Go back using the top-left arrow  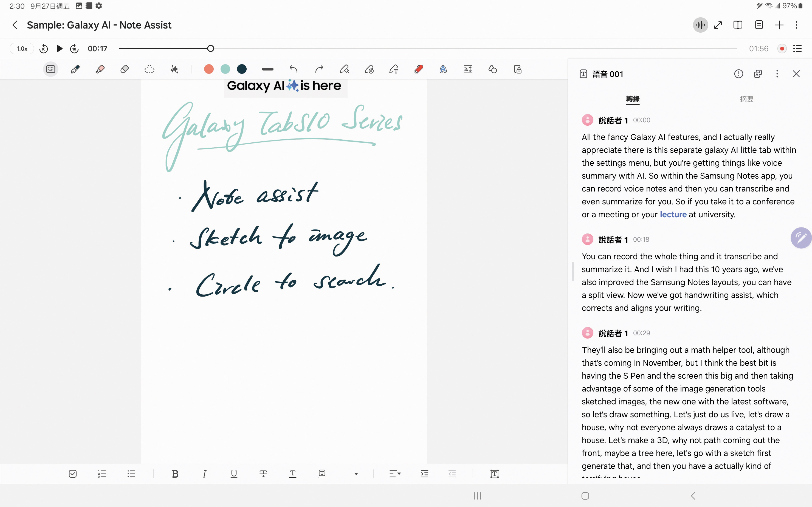pyautogui.click(x=15, y=25)
